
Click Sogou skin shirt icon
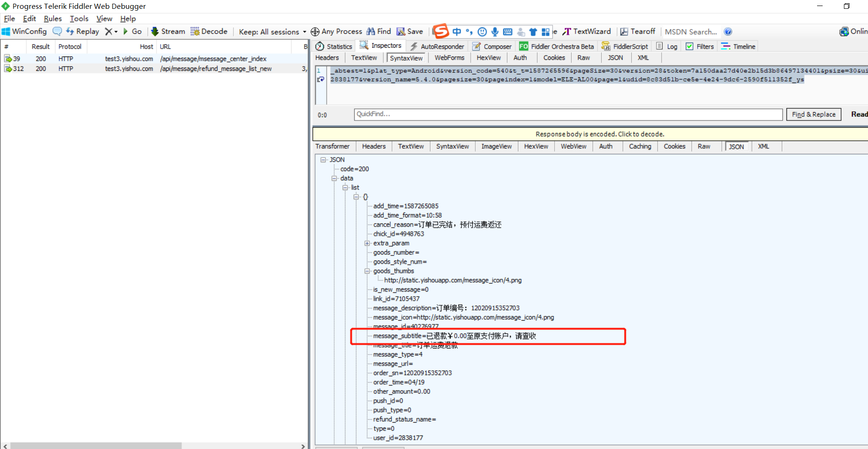click(533, 32)
